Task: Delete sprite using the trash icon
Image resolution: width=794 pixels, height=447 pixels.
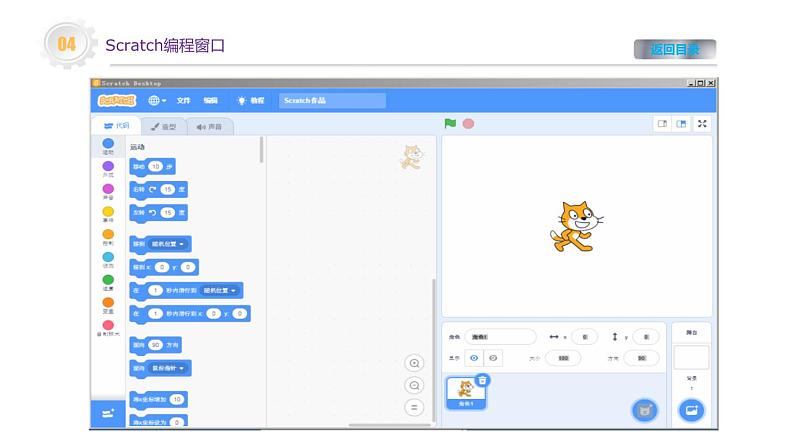Action: pyautogui.click(x=482, y=380)
